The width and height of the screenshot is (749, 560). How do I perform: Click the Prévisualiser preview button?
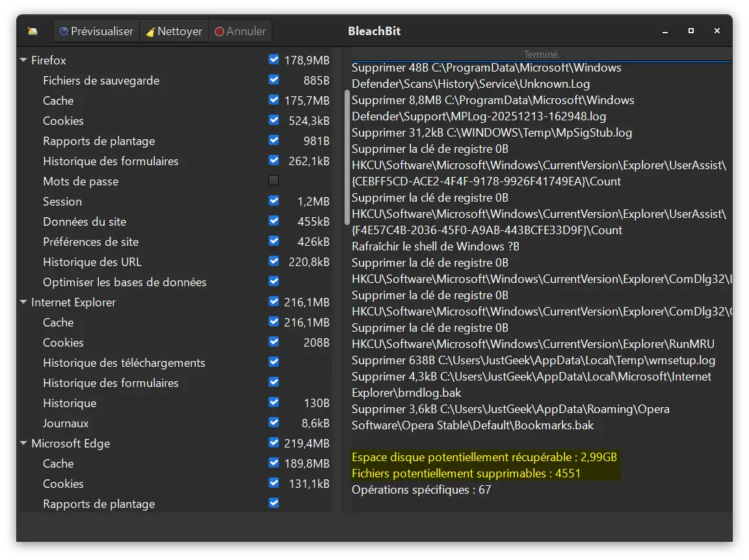pyautogui.click(x=96, y=31)
